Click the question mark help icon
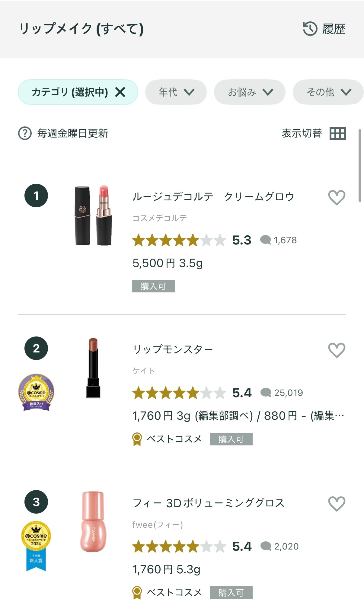Image resolution: width=364 pixels, height=615 pixels. point(25,133)
